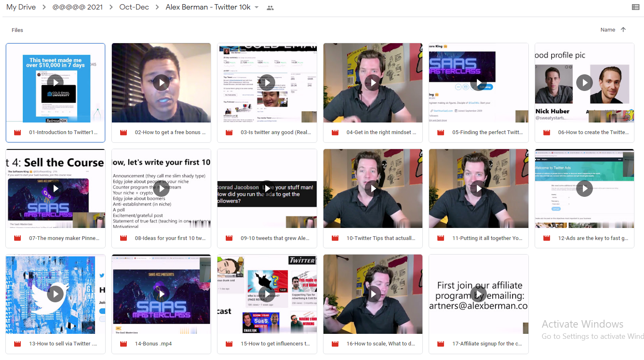Click video file icon beside 16-How to scale

(335, 344)
